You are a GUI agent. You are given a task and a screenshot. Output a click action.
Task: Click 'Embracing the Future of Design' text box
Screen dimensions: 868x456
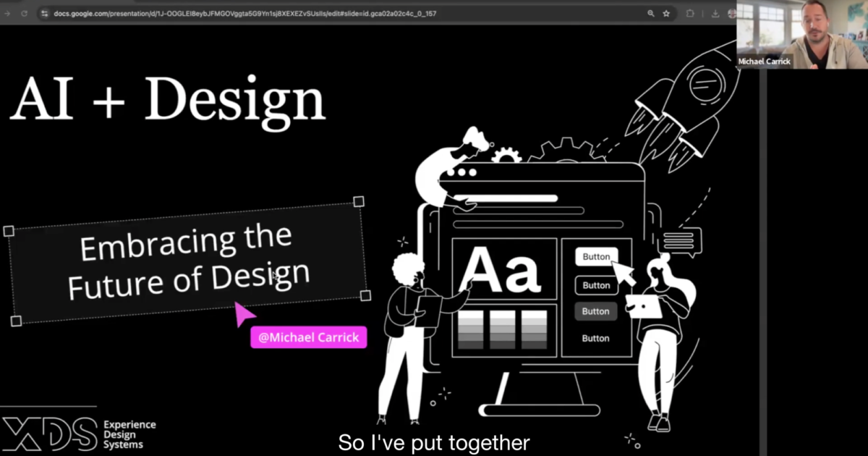(x=188, y=261)
